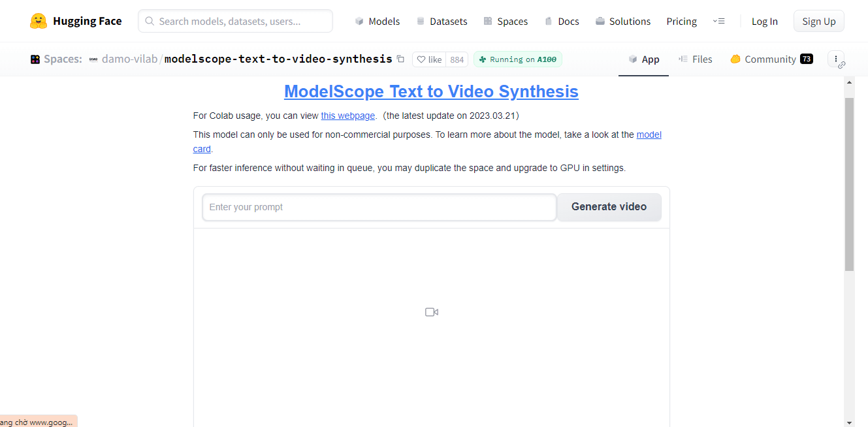Open the Spaces: breadcrumb link

coord(63,59)
